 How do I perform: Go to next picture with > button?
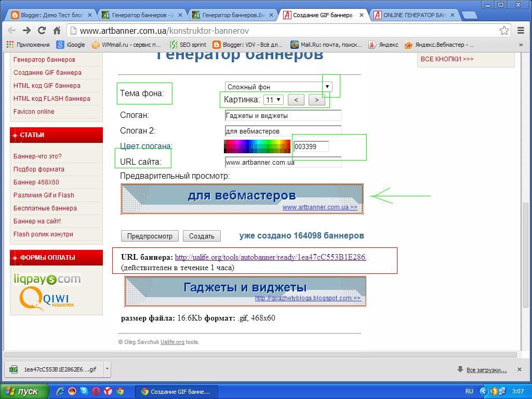[316, 100]
